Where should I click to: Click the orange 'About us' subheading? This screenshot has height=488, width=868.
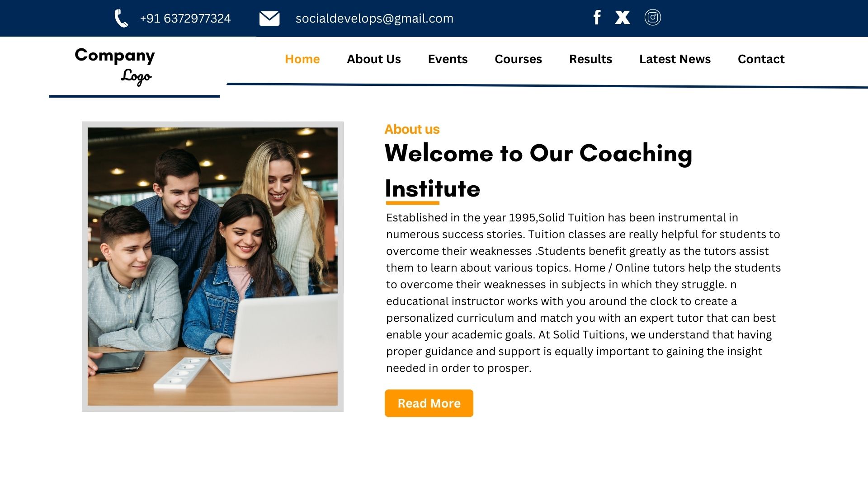coord(412,129)
